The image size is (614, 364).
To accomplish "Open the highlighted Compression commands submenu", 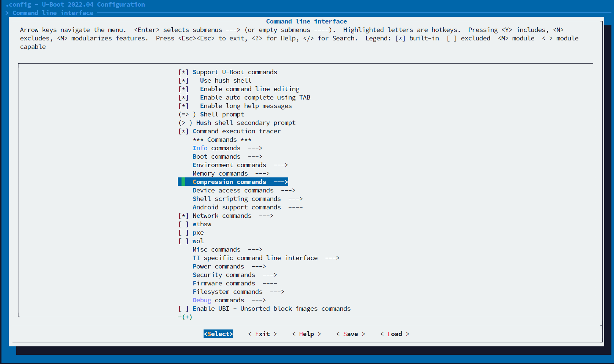I will (233, 182).
